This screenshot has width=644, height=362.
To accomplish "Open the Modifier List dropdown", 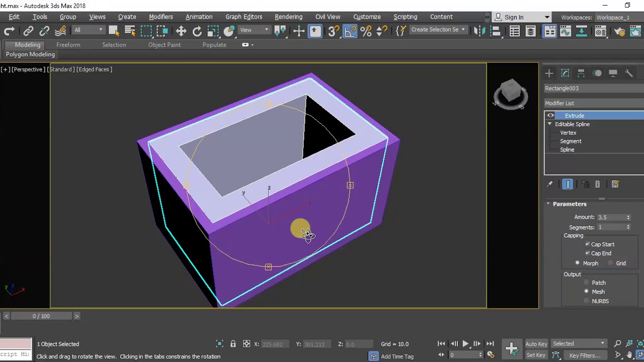I will tap(594, 103).
